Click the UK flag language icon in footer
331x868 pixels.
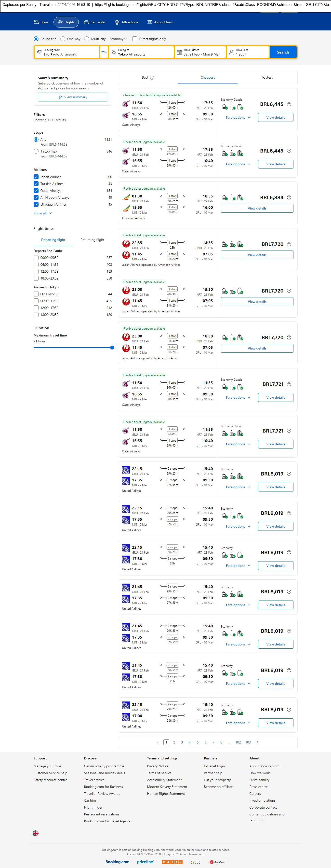tap(35, 833)
